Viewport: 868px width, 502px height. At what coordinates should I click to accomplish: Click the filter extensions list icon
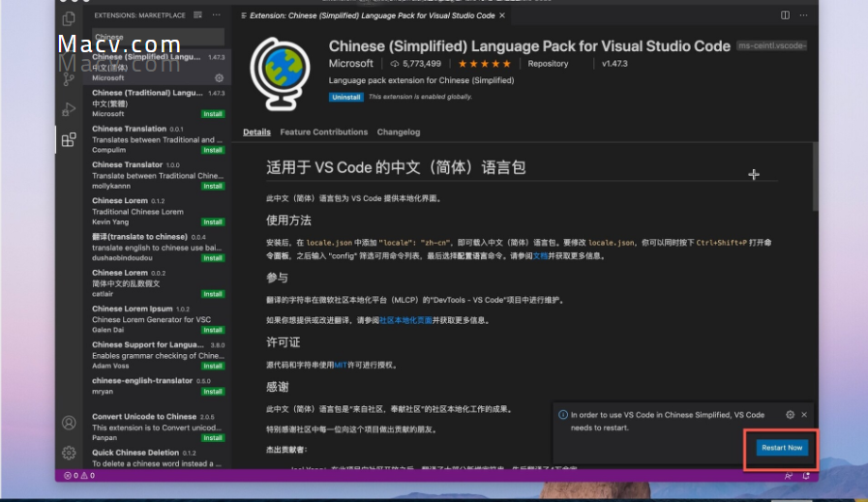tap(197, 15)
